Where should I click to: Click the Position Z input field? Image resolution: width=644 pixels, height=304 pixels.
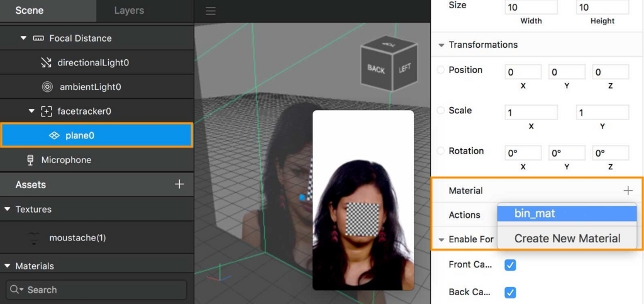click(x=610, y=72)
